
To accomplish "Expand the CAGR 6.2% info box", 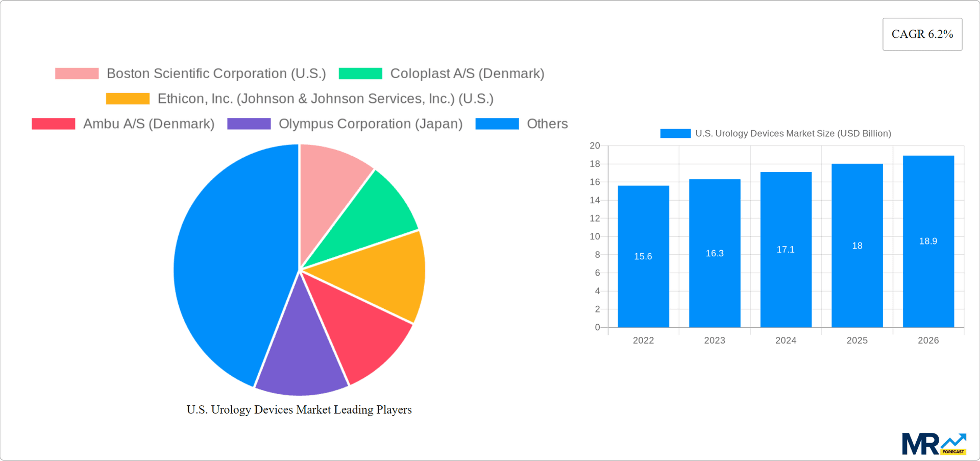I will coord(922,34).
